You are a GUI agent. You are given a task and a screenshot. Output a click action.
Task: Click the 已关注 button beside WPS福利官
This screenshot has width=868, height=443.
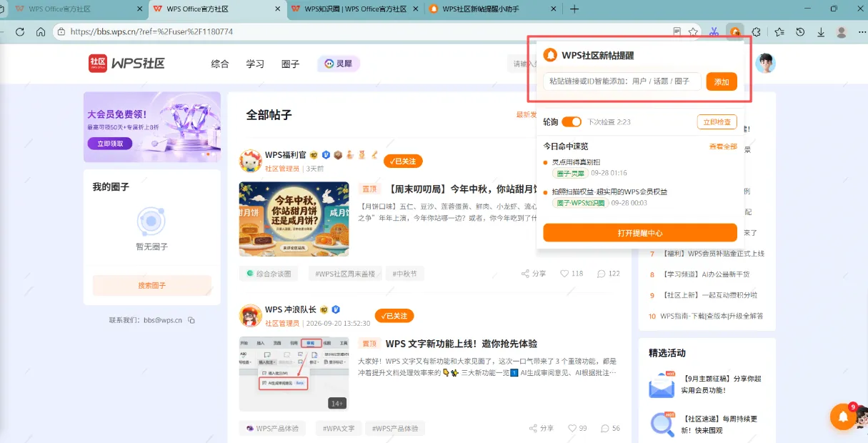coord(403,161)
